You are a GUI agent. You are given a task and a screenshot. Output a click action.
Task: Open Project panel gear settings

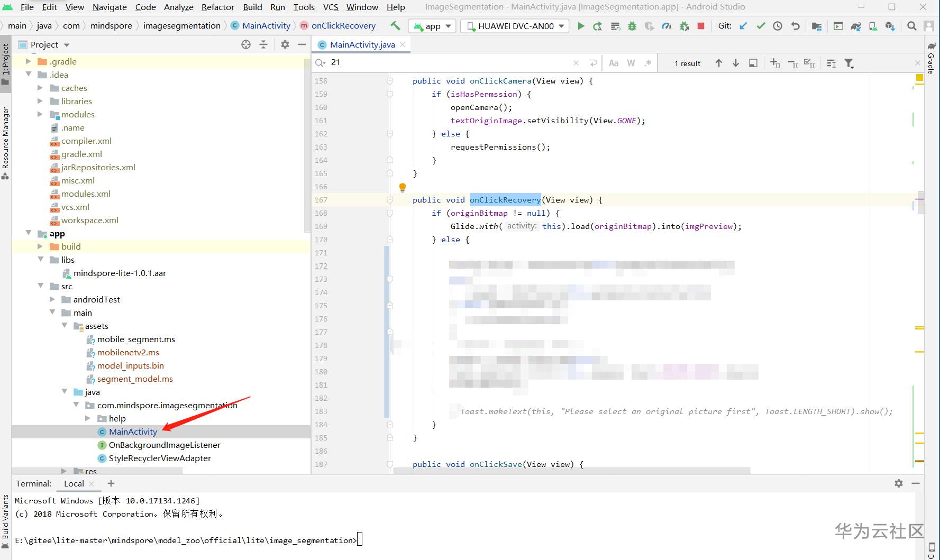285,44
